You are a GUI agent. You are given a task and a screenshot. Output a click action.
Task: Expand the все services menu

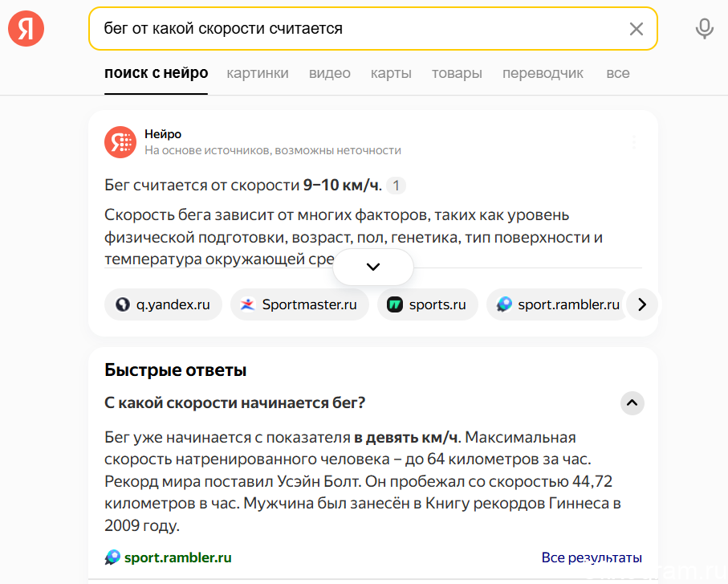click(618, 73)
